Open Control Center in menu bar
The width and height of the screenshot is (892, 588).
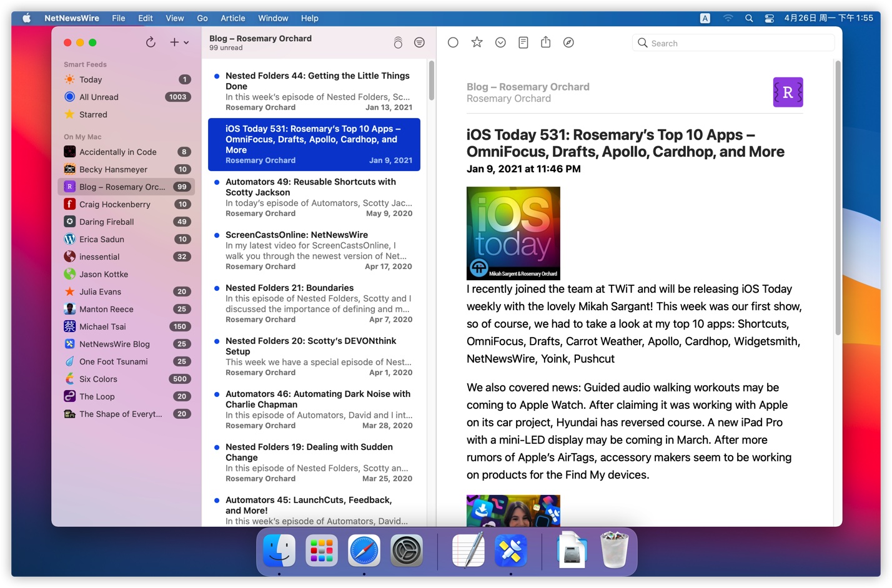tap(770, 18)
